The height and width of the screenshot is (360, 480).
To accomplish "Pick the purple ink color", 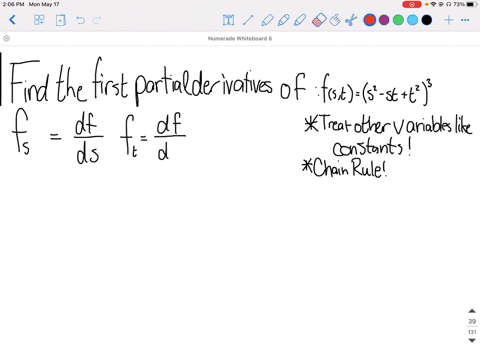I will (384, 20).
